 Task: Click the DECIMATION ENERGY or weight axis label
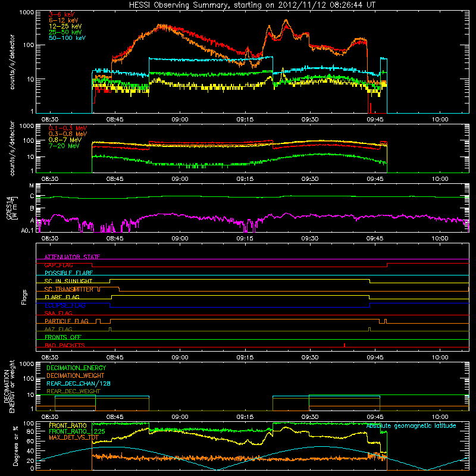pyautogui.click(x=9, y=386)
